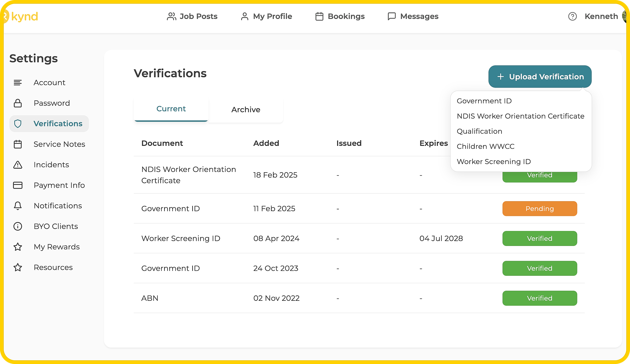Go to Bookings in the top navigation

tap(340, 16)
